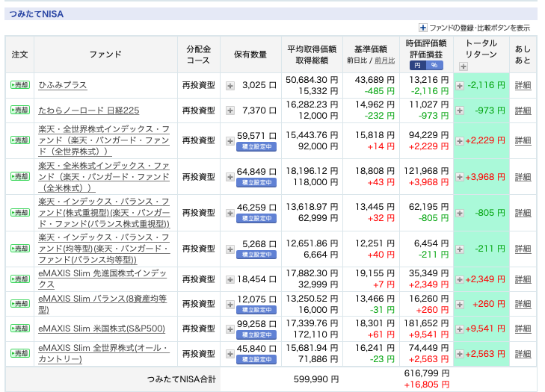Click the つみたてNISA section heading
This screenshot has width=545, height=392.
point(37,14)
